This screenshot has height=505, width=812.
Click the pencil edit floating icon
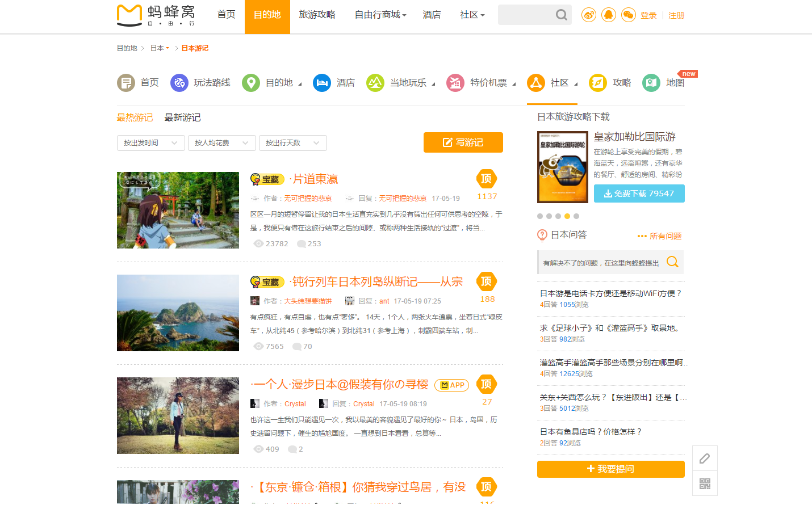[x=705, y=458]
